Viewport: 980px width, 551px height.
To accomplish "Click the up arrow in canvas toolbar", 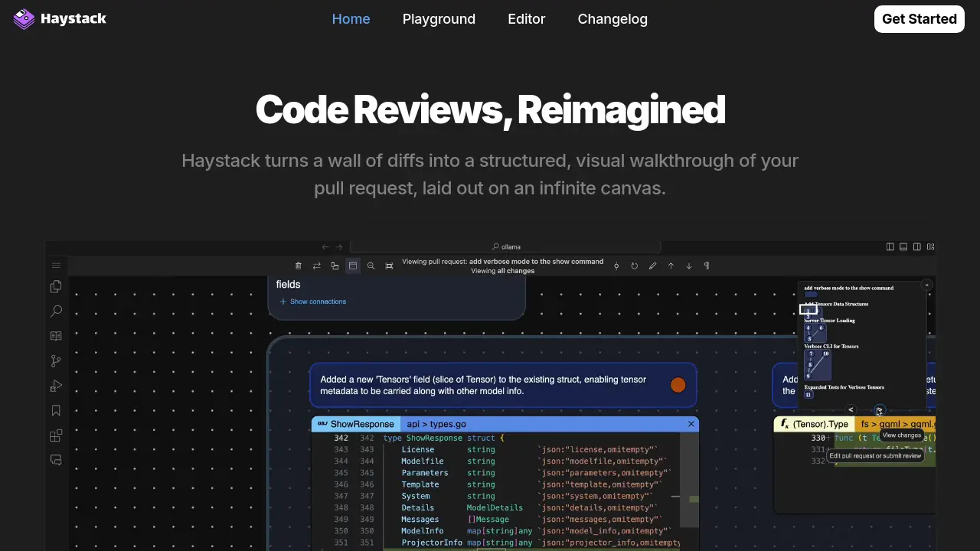I will coord(671,266).
